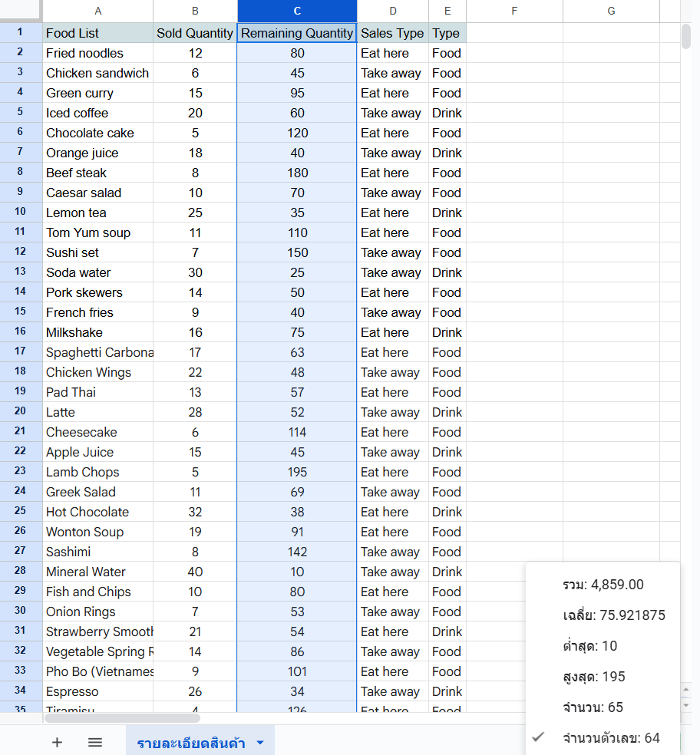Select the Beef steak cell
This screenshot has height=755, width=700.
[x=97, y=173]
